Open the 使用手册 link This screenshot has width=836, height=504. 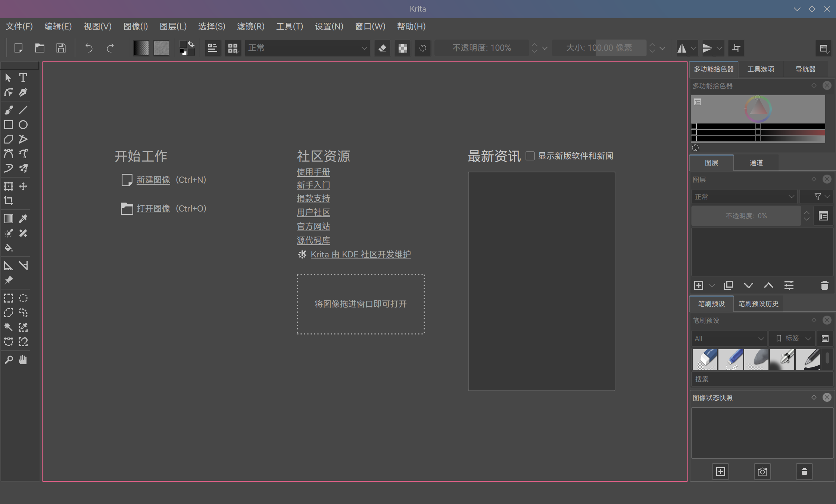pos(313,172)
